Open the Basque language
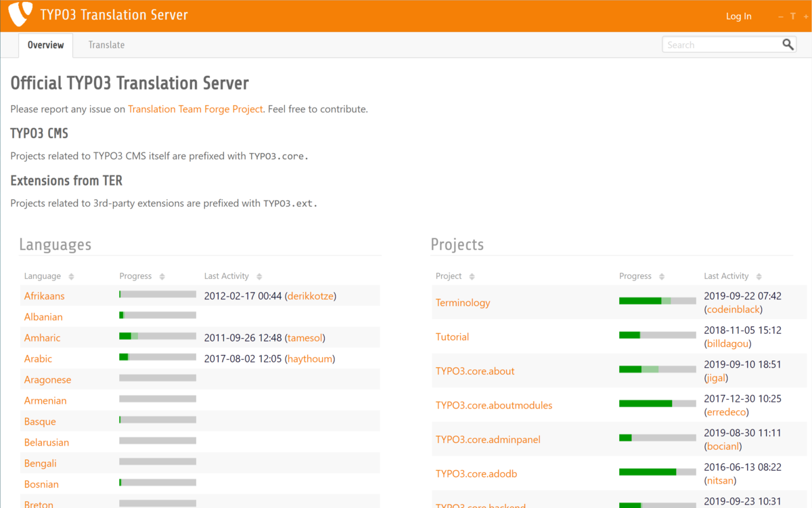The width and height of the screenshot is (812, 508). pos(40,422)
